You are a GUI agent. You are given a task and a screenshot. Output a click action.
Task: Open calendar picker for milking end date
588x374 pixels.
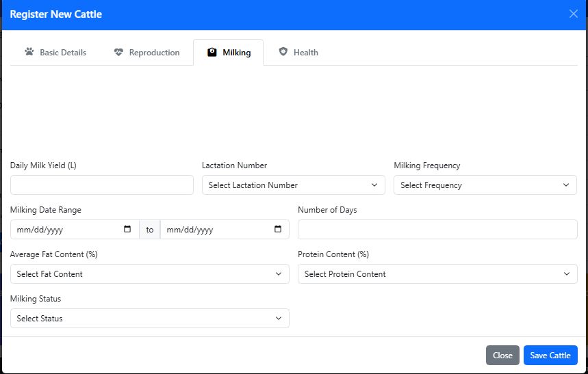point(278,229)
